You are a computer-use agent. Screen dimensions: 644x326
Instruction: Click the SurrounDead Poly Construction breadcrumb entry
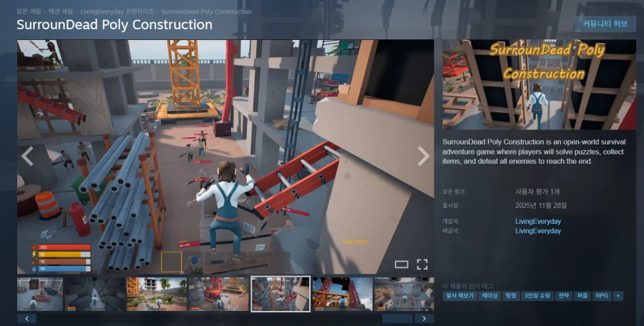[207, 11]
